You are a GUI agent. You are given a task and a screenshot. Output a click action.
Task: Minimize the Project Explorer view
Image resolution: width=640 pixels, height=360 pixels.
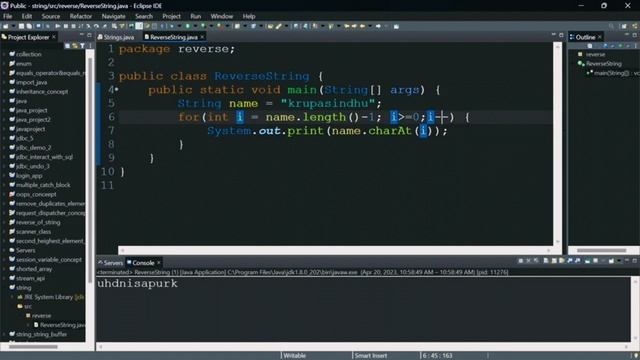pyautogui.click(x=82, y=35)
